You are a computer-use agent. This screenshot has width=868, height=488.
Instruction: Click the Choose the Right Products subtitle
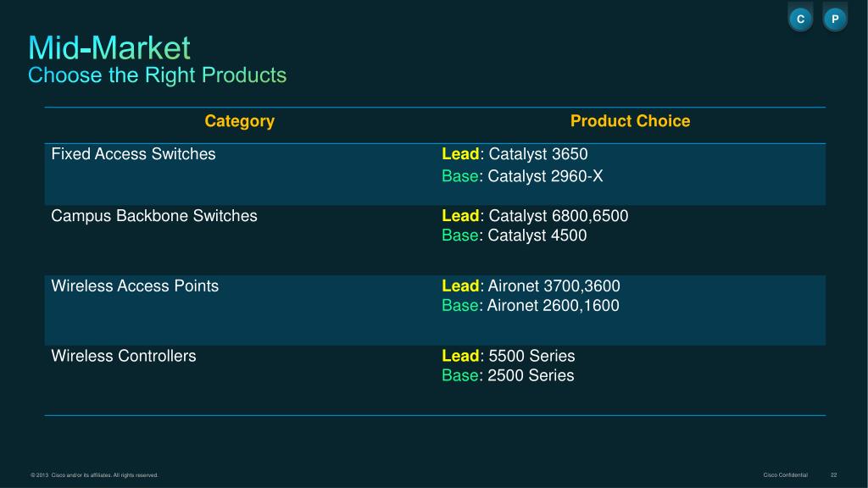157,75
